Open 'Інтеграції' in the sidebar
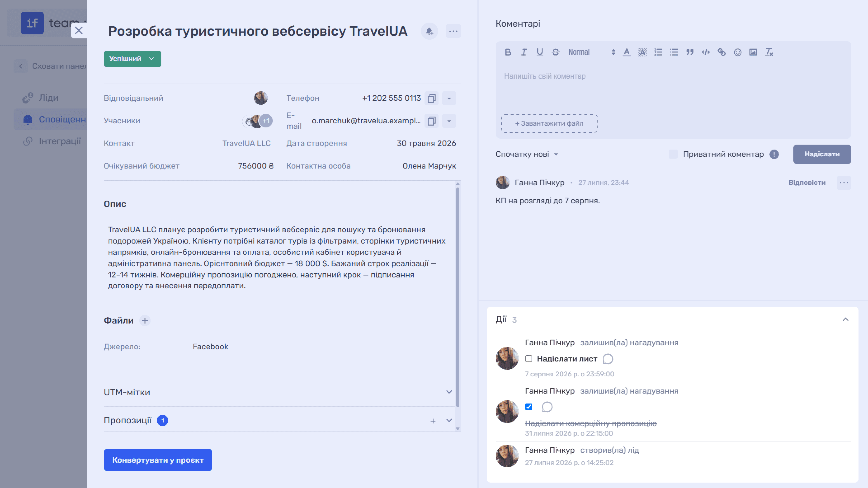The image size is (868, 488). 51,141
